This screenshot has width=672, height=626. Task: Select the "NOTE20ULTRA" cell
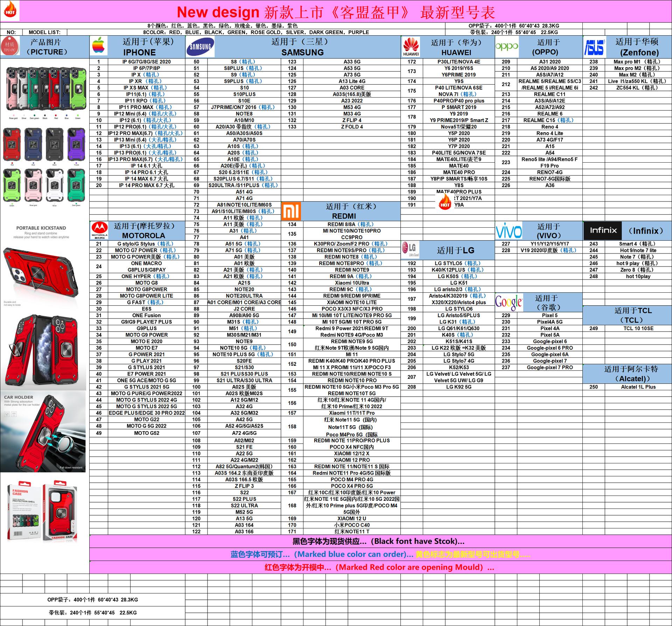(x=244, y=296)
